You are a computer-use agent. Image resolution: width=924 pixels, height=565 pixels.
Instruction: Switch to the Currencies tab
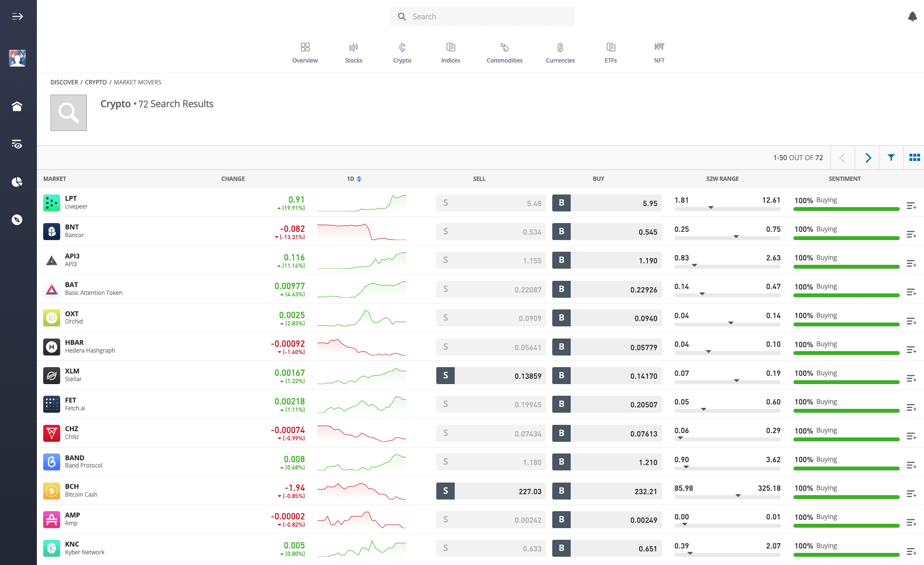click(561, 53)
